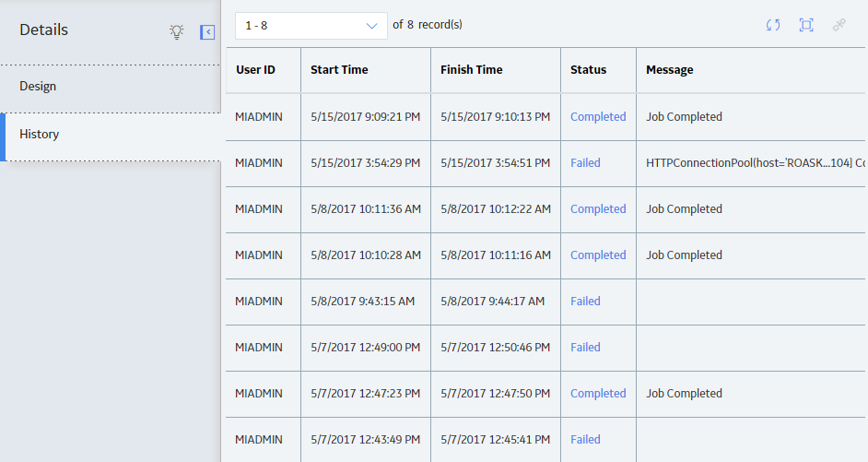The width and height of the screenshot is (868, 462).
Task: Click Completed link for 12:47:23 PM job
Action: [598, 394]
